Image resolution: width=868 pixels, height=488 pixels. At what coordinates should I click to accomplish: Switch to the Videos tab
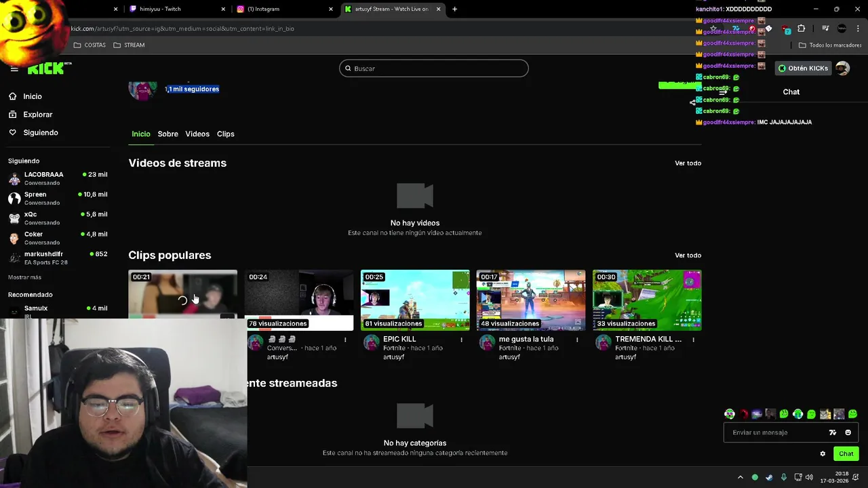click(x=197, y=134)
